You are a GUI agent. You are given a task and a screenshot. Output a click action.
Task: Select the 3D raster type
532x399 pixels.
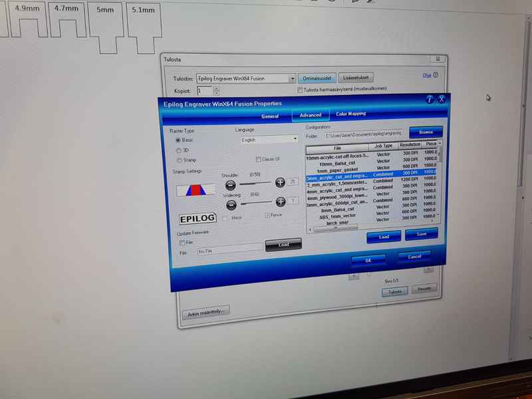pos(178,150)
